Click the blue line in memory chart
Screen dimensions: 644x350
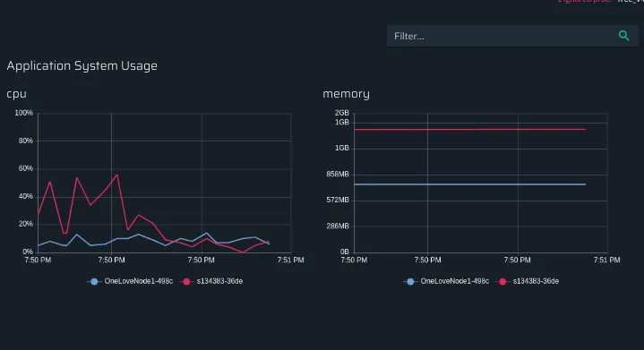click(x=470, y=184)
